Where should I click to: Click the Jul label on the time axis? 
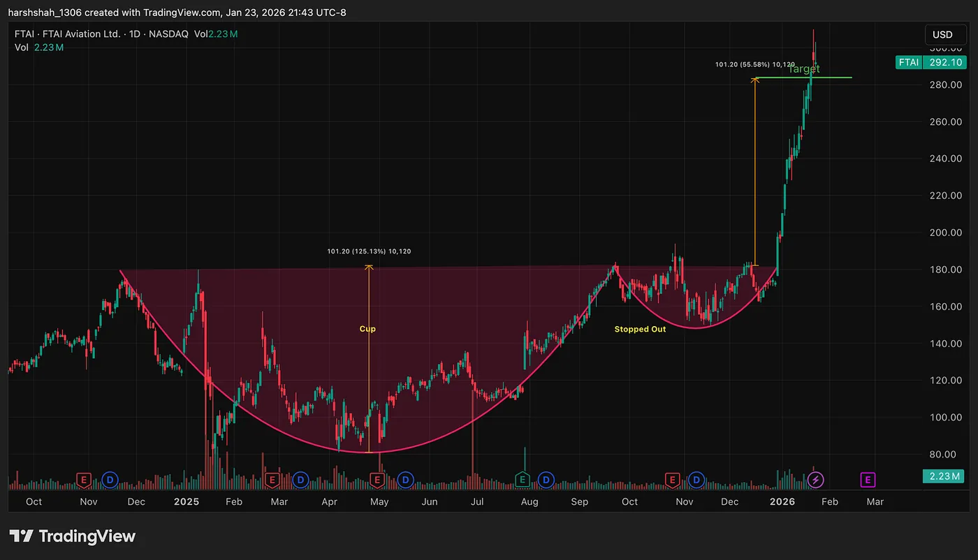(x=477, y=501)
